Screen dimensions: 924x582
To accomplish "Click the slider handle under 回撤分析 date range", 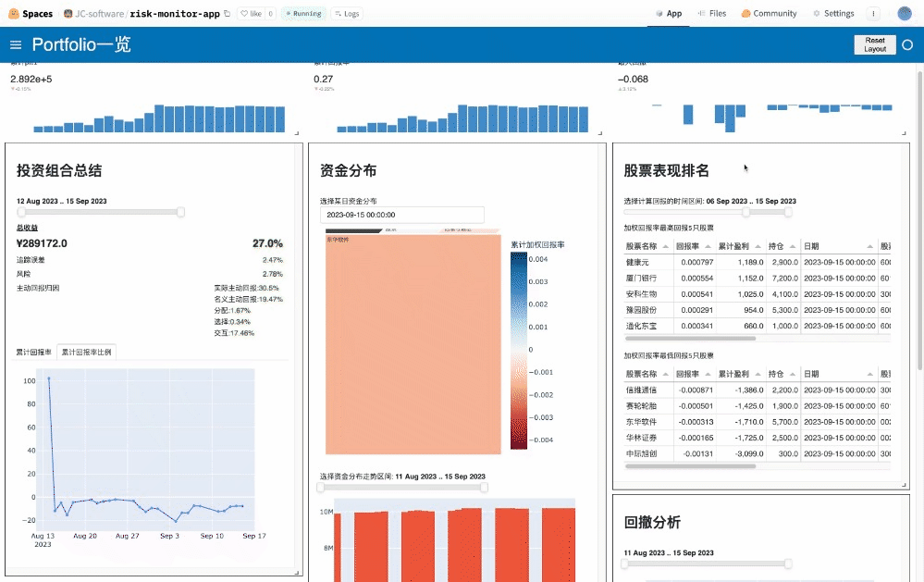I will [787, 563].
